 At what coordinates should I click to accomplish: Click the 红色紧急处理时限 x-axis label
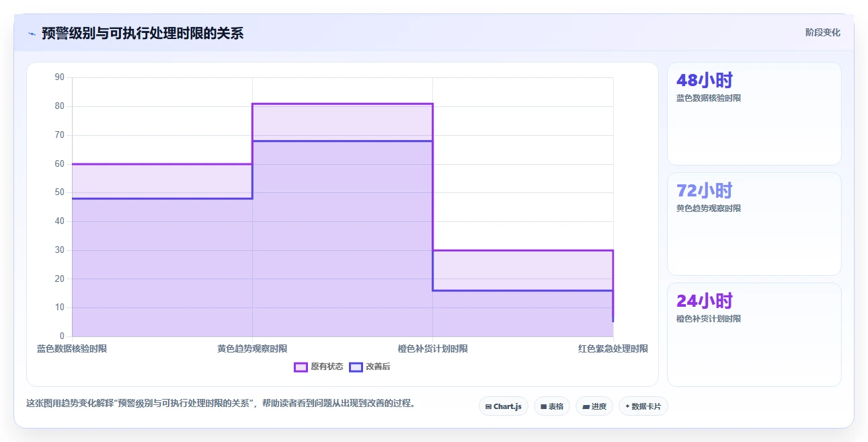coord(613,348)
